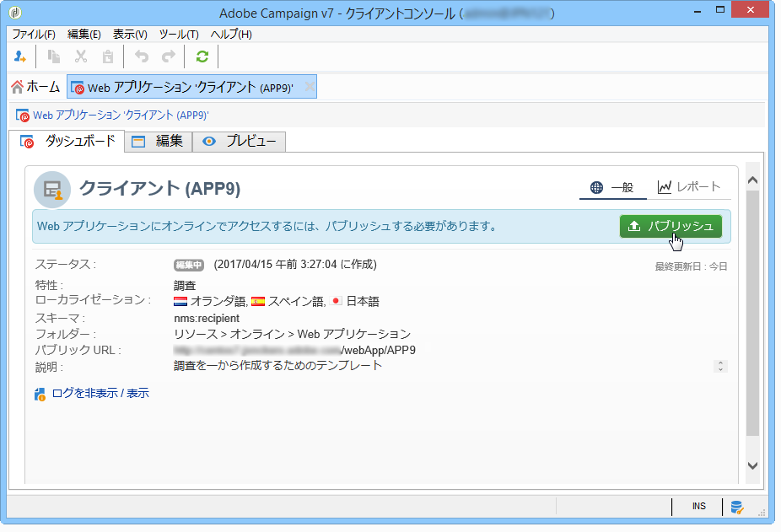Click the Undo arrow icon

point(142,56)
